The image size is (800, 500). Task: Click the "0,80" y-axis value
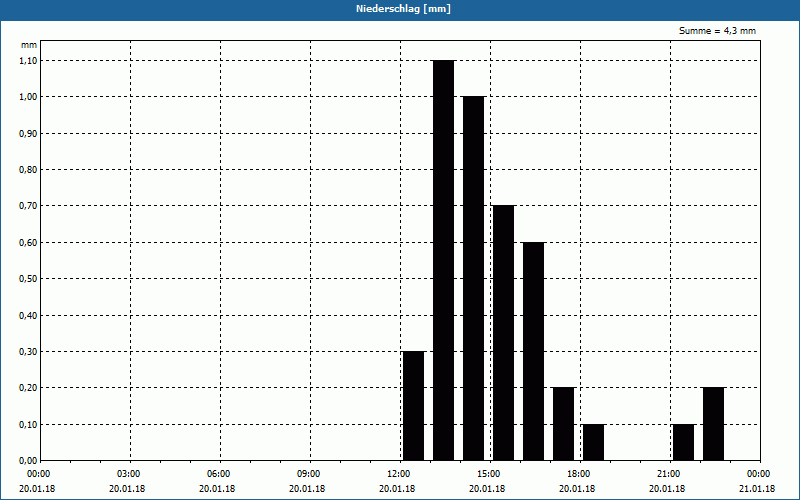[x=28, y=170]
